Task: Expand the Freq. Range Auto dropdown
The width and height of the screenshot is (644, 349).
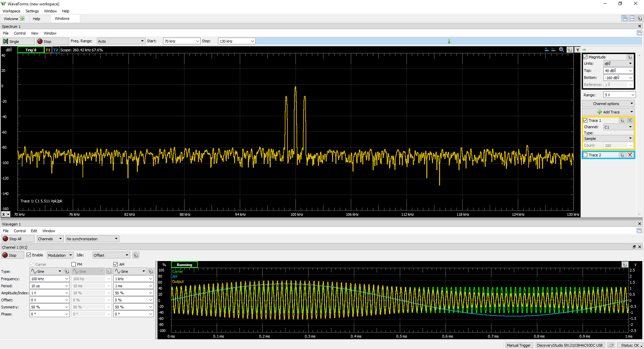Action: 121,41
